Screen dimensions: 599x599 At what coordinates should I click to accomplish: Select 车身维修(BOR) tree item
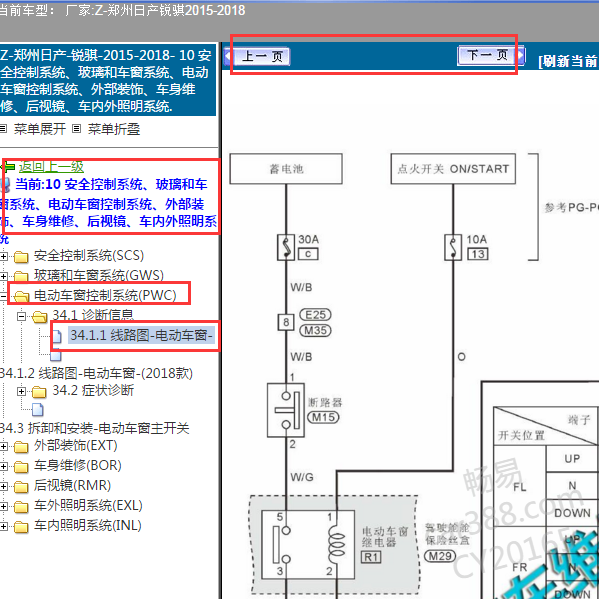(78, 465)
